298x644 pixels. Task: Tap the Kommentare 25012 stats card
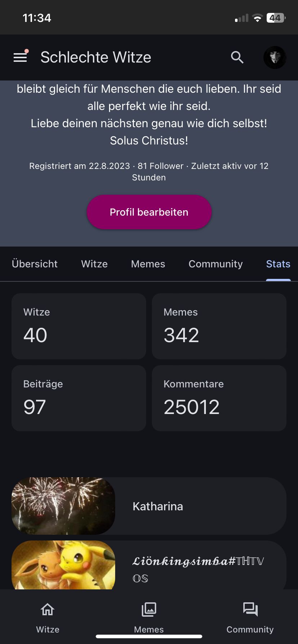219,398
